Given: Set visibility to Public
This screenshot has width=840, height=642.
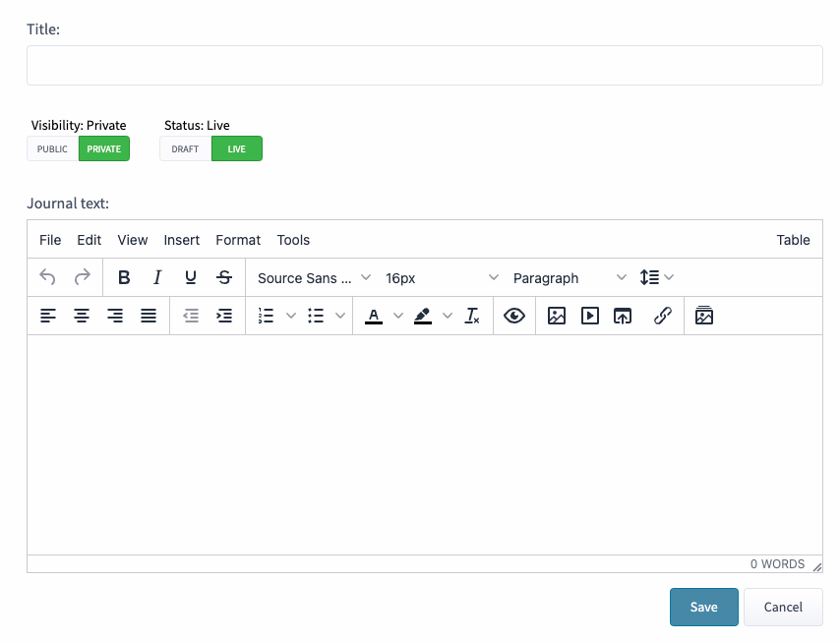Looking at the screenshot, I should pyautogui.click(x=52, y=148).
